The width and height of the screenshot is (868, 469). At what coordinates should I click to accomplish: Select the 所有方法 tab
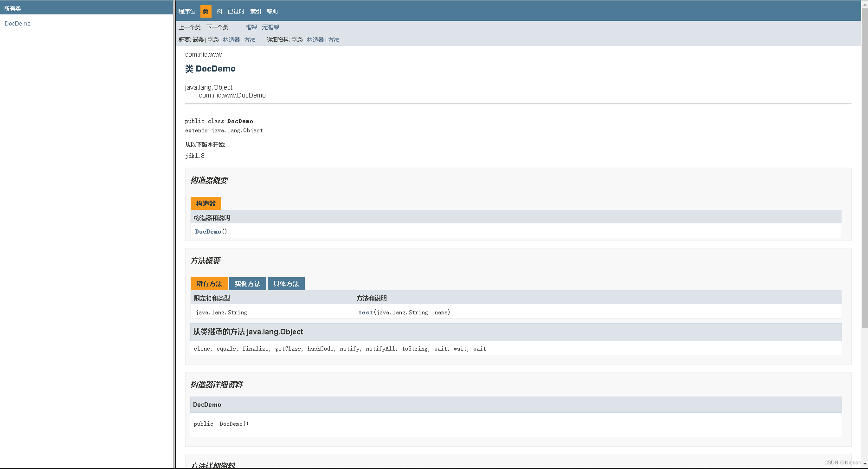[x=209, y=284]
